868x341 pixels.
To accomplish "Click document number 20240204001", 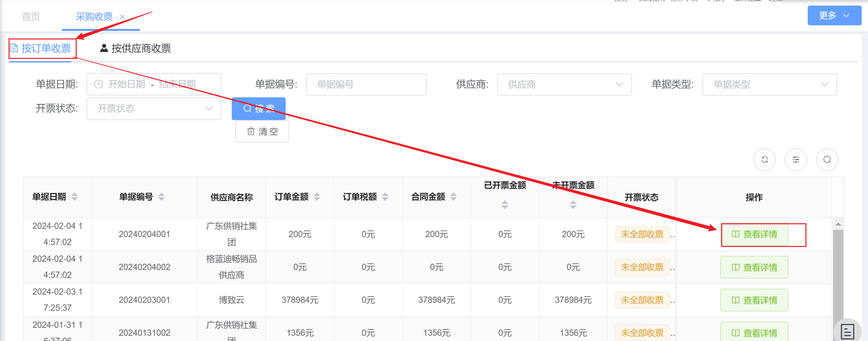I will coord(144,234).
